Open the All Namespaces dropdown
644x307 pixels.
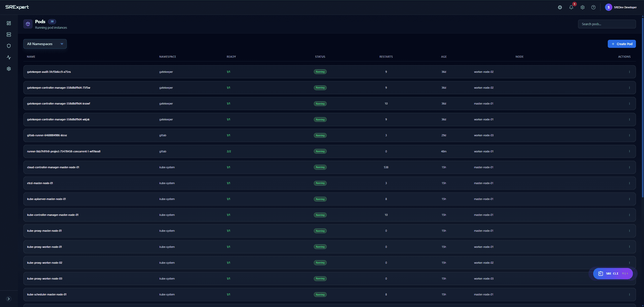click(45, 44)
